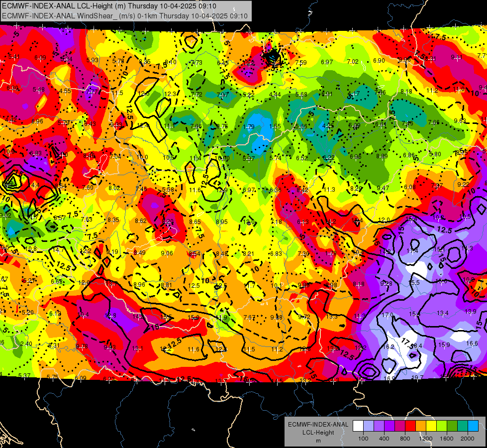The width and height of the screenshot is (487, 448).
Task: Click the wind shear value '19.7'
Action: click(x=417, y=377)
